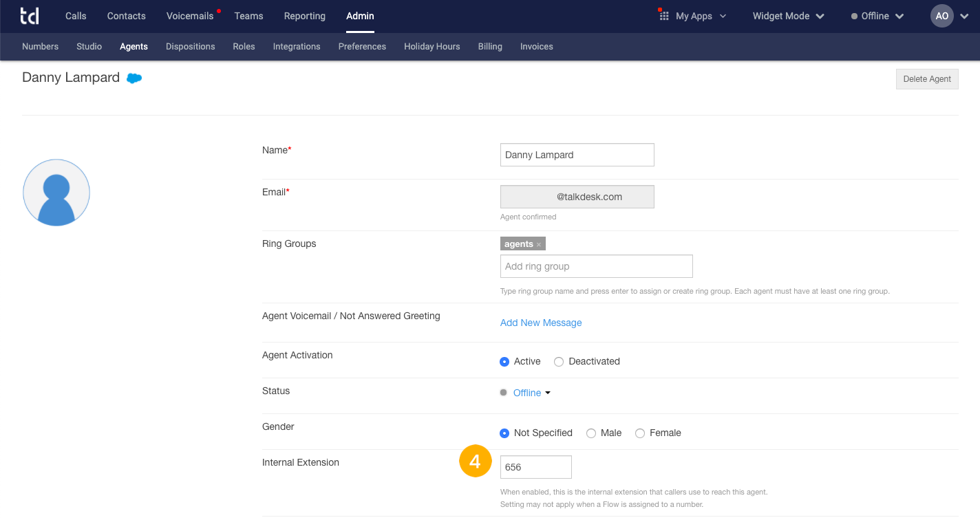Click the agent avatar placeholder image
The image size is (980, 520).
[56, 193]
